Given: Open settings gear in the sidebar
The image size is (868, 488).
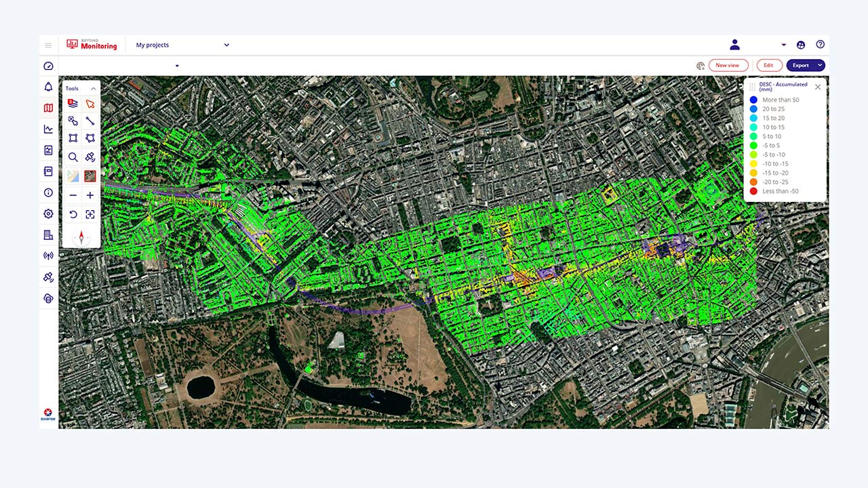Looking at the screenshot, I should 48,213.
